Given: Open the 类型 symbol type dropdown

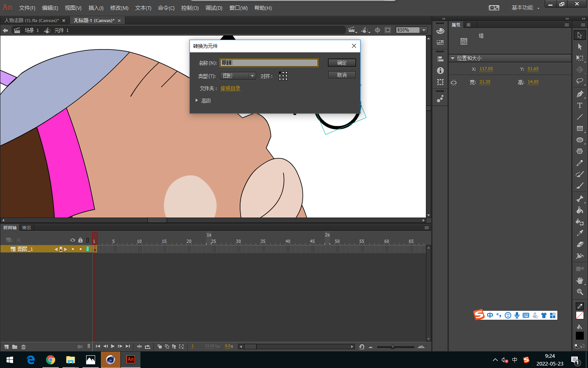Looking at the screenshot, I should [238, 76].
